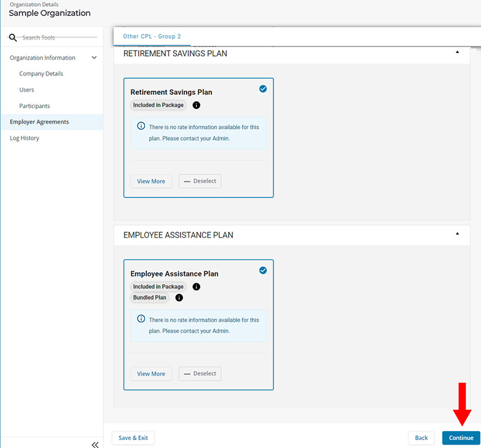
Task: Click Included in Package badge on Employee Assistance card
Action: pos(158,287)
